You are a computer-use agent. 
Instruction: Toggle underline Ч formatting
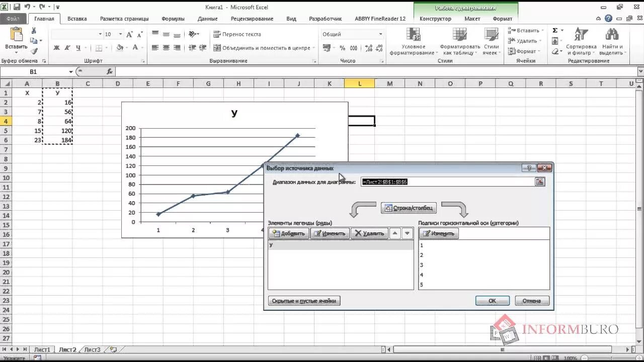[78, 48]
